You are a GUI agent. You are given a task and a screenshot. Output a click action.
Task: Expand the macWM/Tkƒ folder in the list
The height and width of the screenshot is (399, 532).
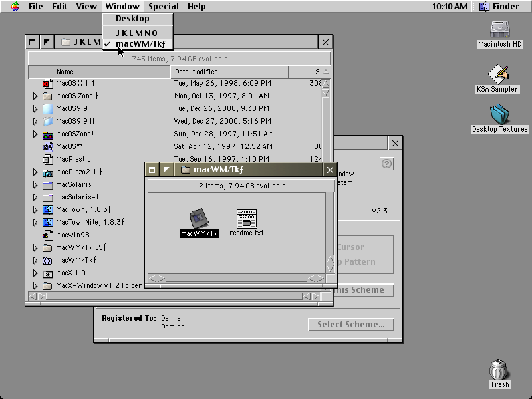click(35, 260)
